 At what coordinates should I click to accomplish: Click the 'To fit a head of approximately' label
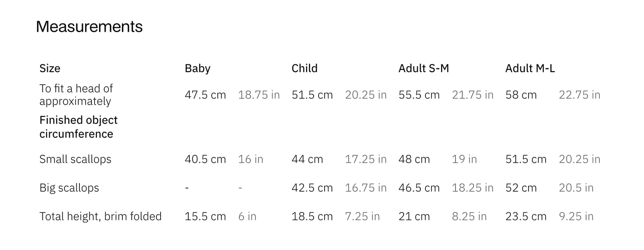(76, 95)
